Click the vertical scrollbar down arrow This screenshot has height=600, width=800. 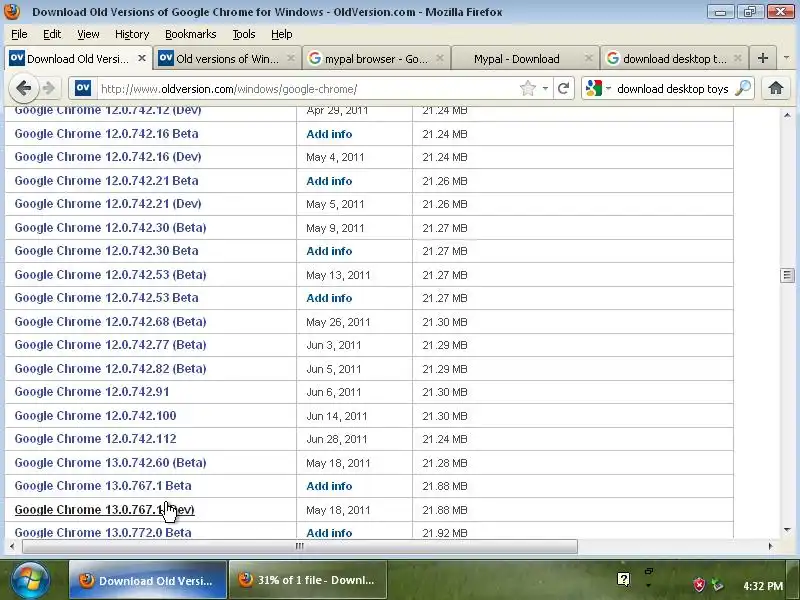tap(787, 530)
